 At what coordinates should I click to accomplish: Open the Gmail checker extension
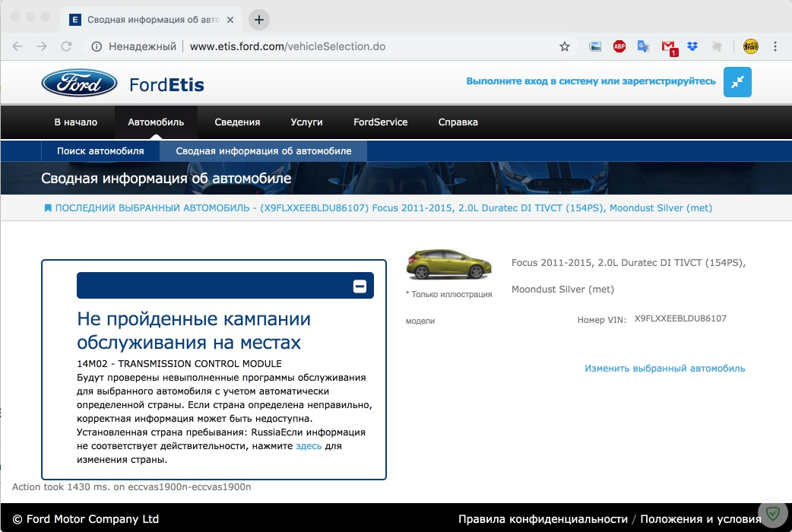coord(669,47)
